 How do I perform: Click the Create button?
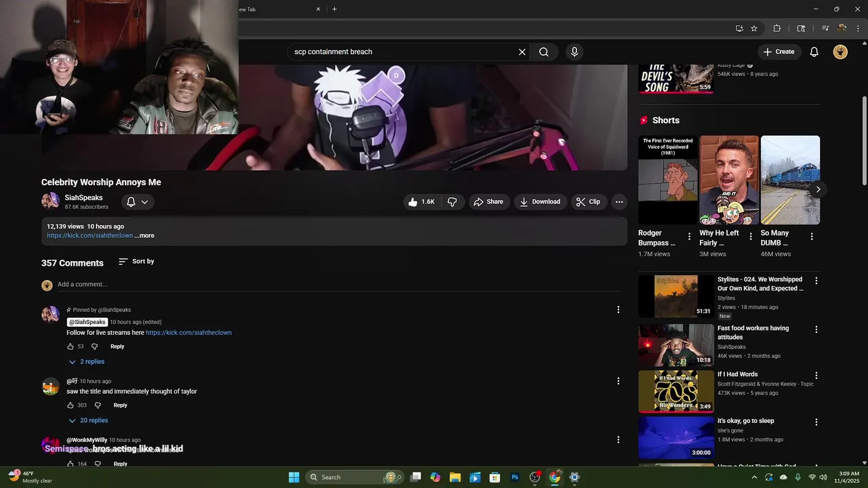[779, 52]
